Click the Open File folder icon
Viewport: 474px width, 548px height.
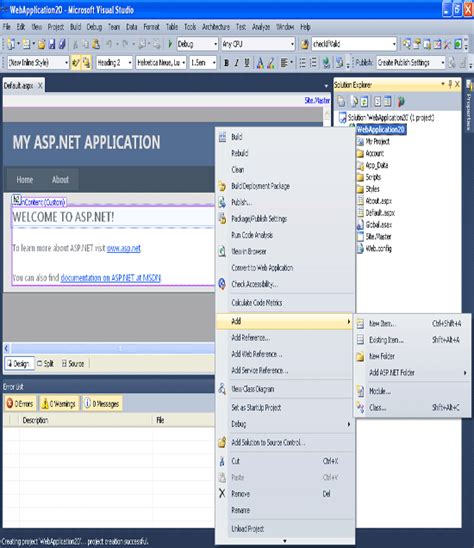(x=42, y=44)
